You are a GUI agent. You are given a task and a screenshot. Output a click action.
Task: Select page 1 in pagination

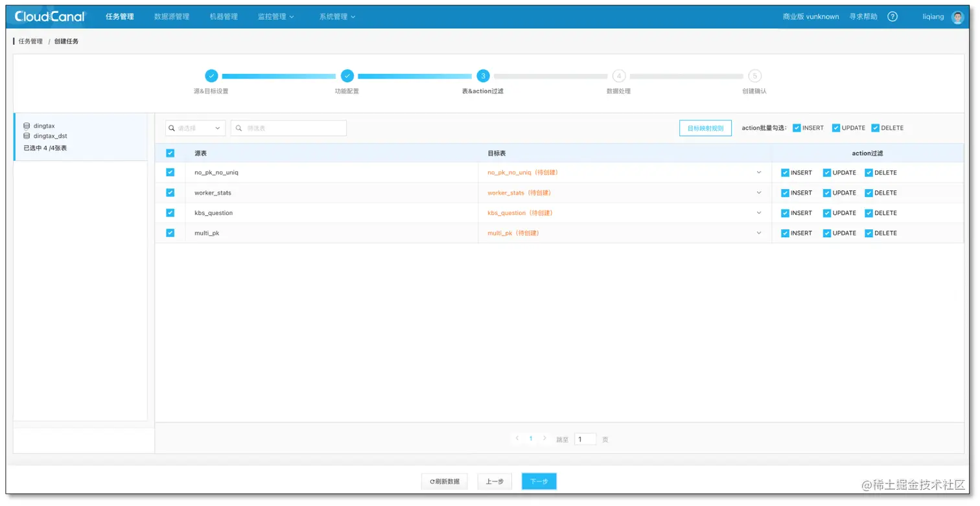click(x=531, y=439)
